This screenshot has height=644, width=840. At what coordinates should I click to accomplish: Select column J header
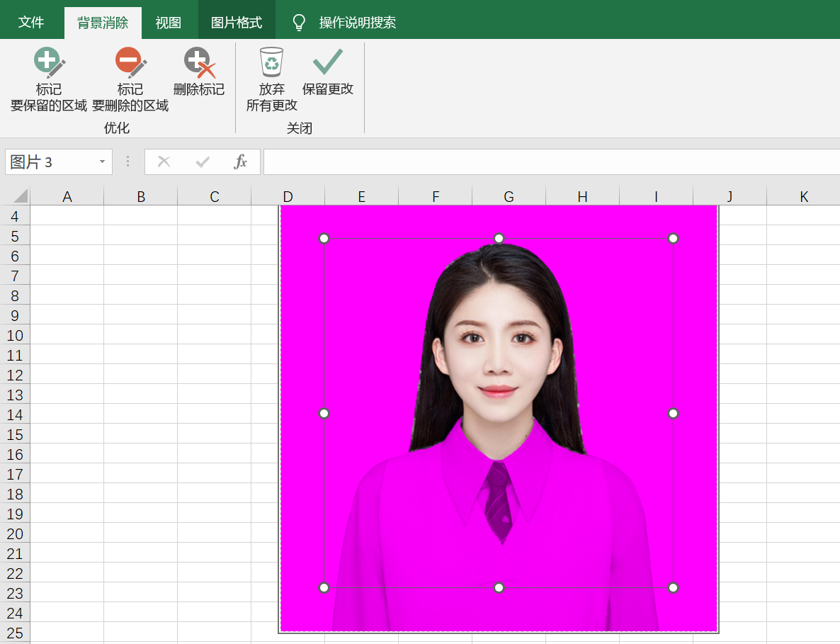coord(730,196)
